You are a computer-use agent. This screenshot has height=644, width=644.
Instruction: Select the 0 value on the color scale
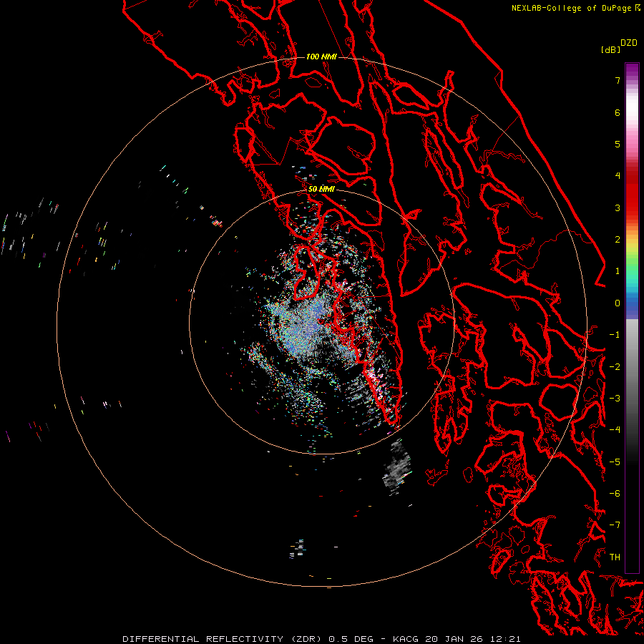[618, 303]
